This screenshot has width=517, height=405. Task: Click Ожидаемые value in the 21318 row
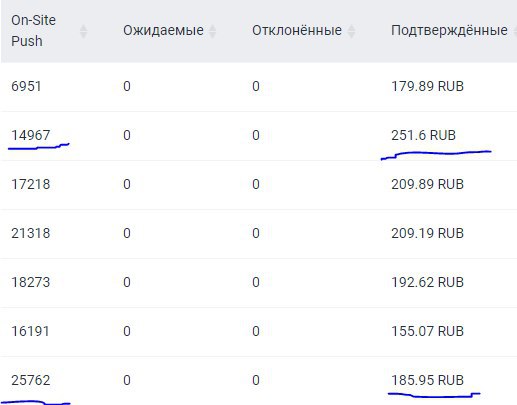coord(127,233)
